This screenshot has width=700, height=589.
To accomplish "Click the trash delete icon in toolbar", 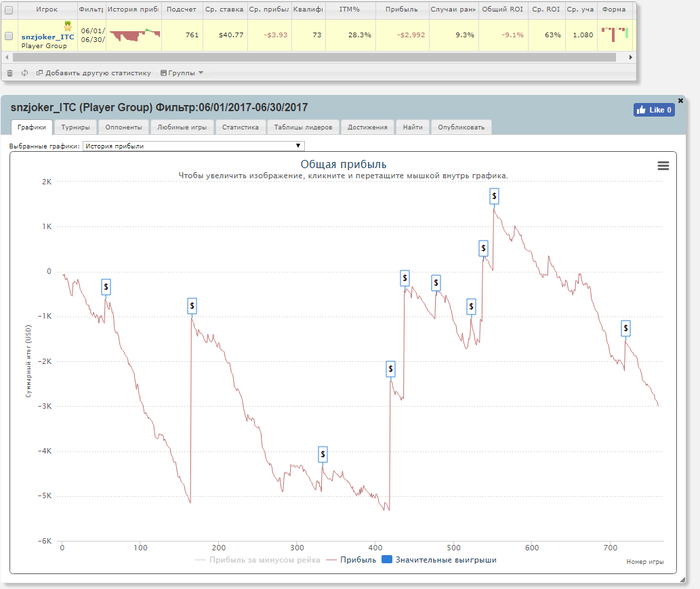I will click(10, 73).
